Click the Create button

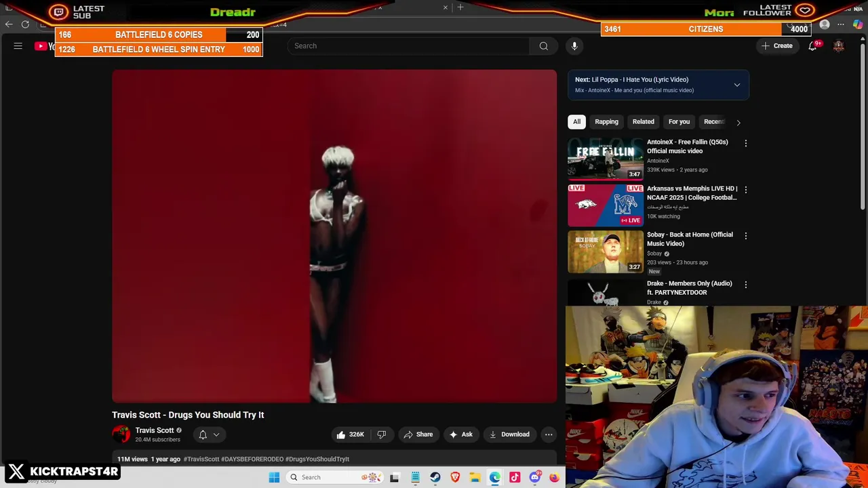[x=777, y=46]
